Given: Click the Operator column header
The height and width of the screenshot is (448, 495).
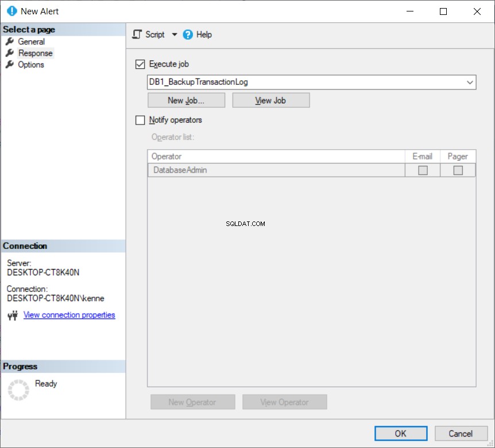Looking at the screenshot, I should [x=276, y=157].
